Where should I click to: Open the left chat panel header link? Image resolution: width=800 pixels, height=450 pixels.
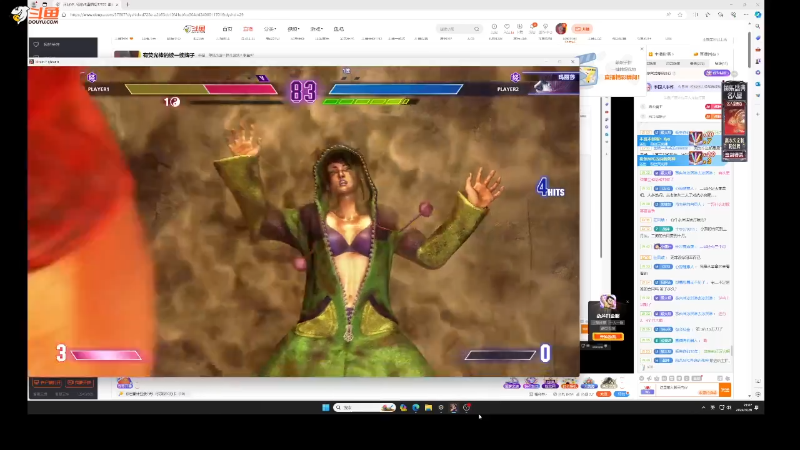pos(662,54)
